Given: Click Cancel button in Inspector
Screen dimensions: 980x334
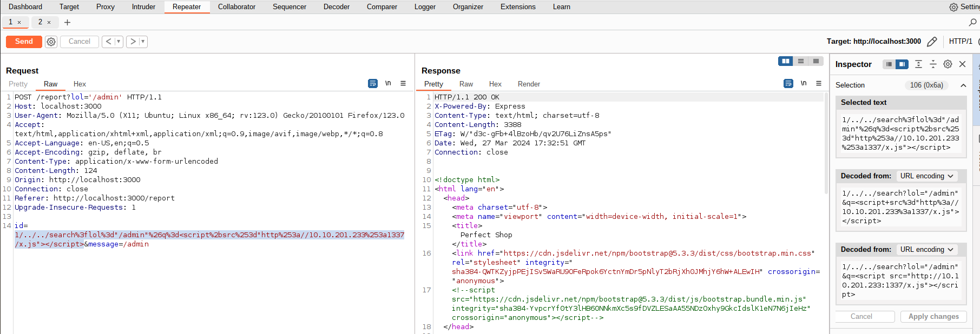Looking at the screenshot, I should pyautogui.click(x=861, y=317).
